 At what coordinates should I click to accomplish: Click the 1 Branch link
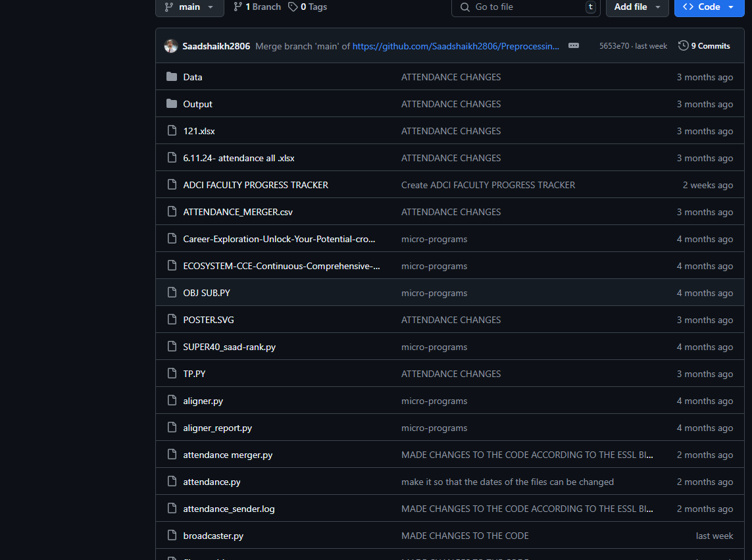pos(257,7)
